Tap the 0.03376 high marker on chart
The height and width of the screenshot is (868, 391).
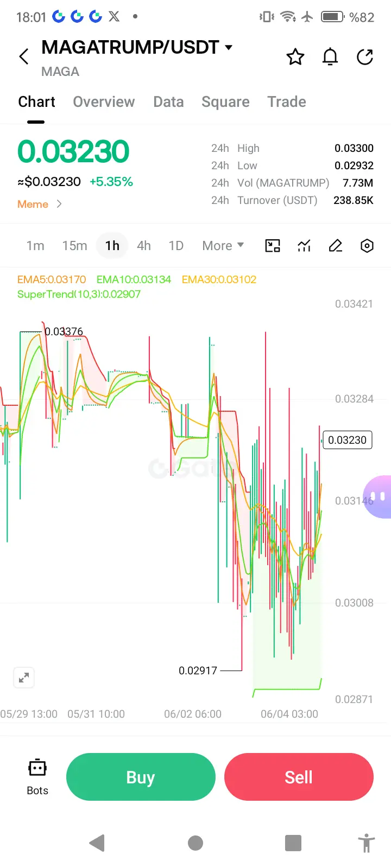pos(64,331)
